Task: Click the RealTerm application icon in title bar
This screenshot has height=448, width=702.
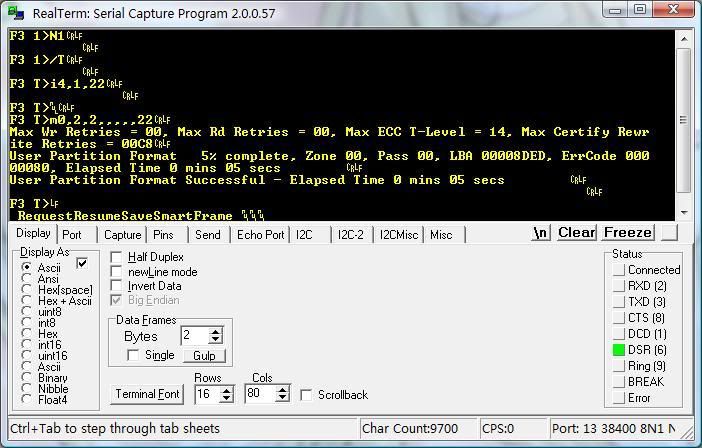Action: click(x=16, y=13)
